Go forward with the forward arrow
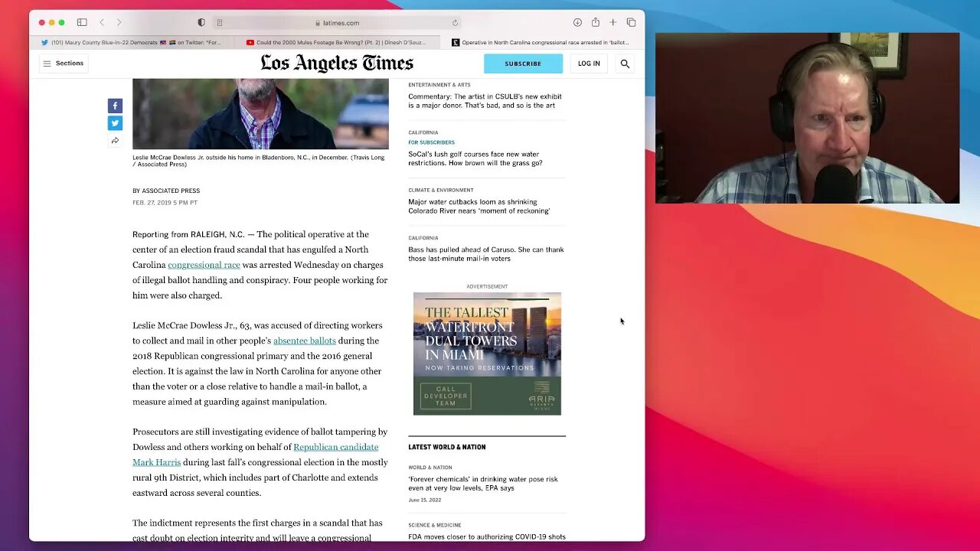980x551 pixels. pyautogui.click(x=119, y=23)
